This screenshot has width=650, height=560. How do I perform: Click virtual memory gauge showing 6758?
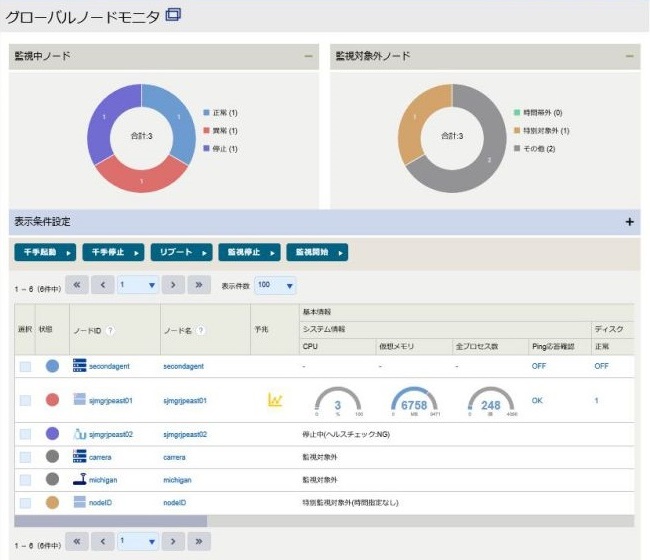click(x=414, y=401)
